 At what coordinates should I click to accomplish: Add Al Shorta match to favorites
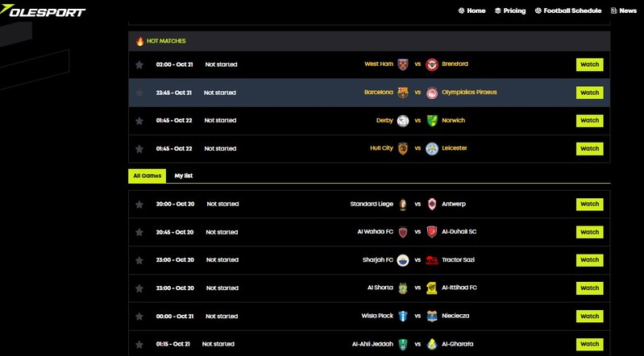tap(139, 288)
